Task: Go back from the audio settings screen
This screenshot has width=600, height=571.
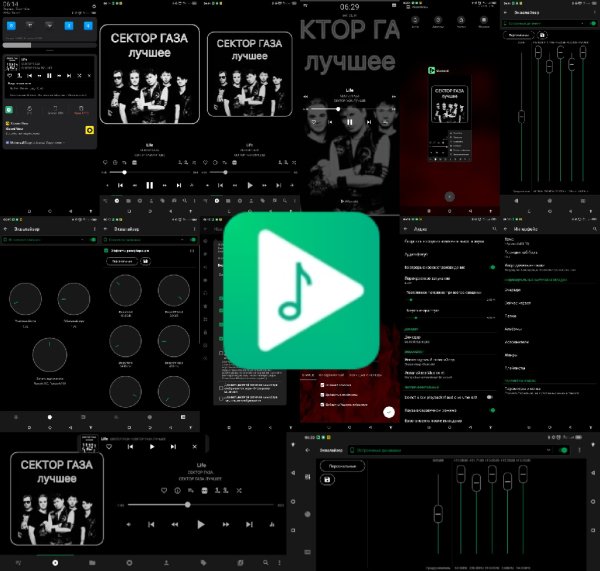Action: tap(406, 229)
